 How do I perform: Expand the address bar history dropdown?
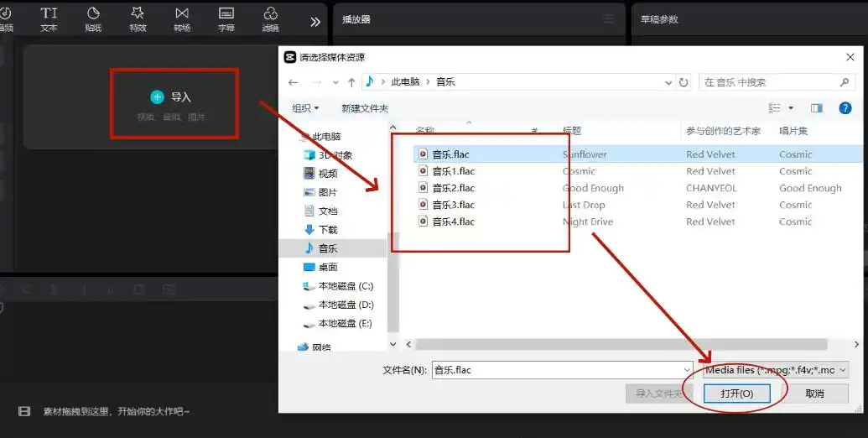coord(668,82)
